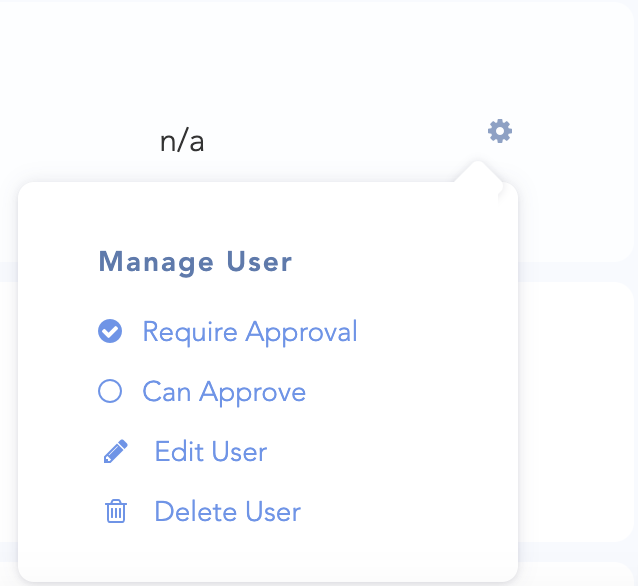Click the trash can icon

pos(116,512)
